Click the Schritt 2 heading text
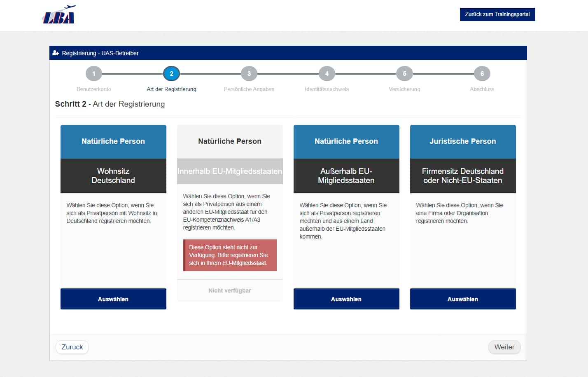 coord(110,104)
